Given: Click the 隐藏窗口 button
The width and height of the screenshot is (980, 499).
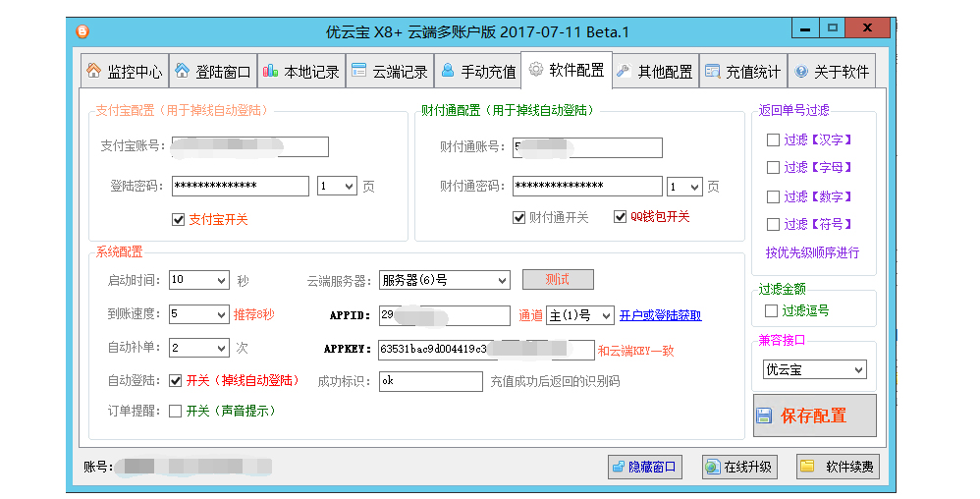Looking at the screenshot, I should pyautogui.click(x=644, y=468).
